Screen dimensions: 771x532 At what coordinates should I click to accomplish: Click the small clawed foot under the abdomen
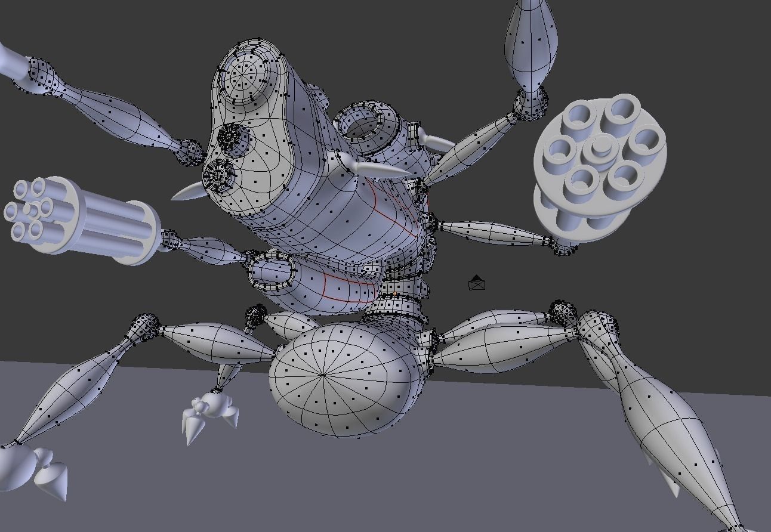209,416
